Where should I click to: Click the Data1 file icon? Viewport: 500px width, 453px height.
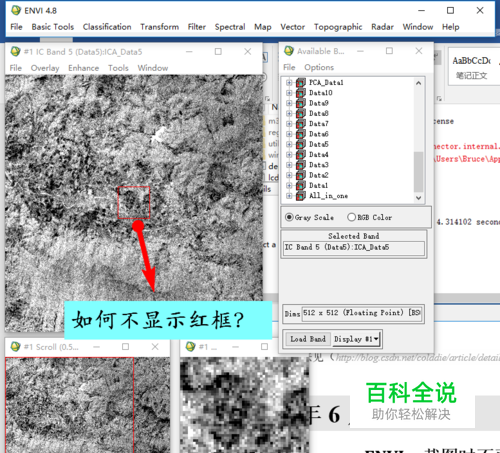(x=301, y=186)
